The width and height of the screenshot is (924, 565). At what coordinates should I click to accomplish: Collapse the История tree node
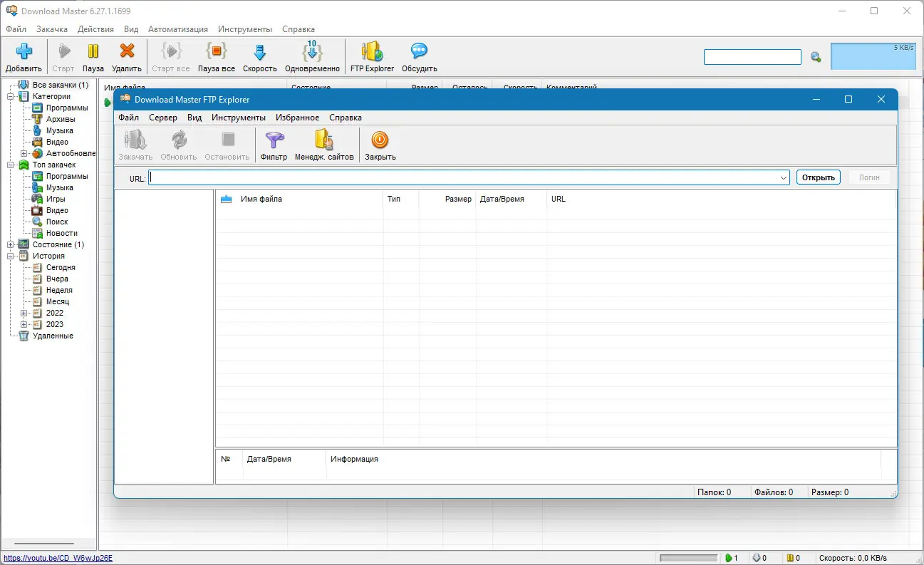(x=11, y=256)
